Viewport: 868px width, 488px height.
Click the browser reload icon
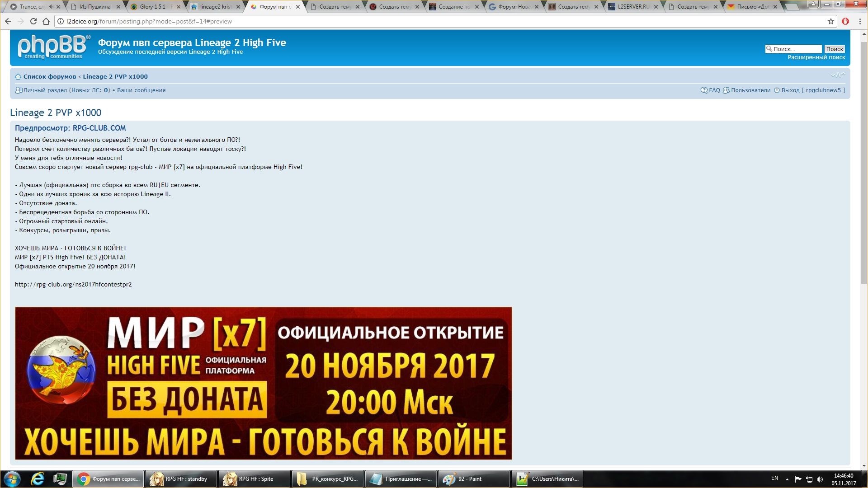tap(33, 21)
